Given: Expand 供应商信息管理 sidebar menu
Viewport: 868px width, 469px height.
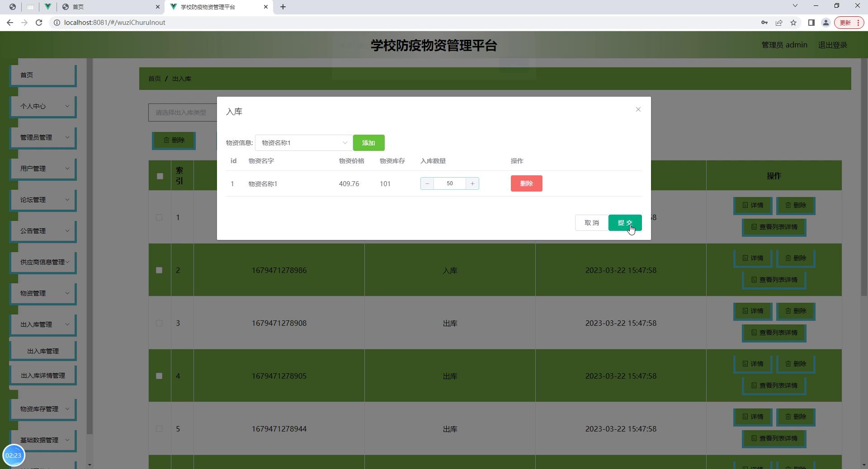Looking at the screenshot, I should tap(43, 262).
